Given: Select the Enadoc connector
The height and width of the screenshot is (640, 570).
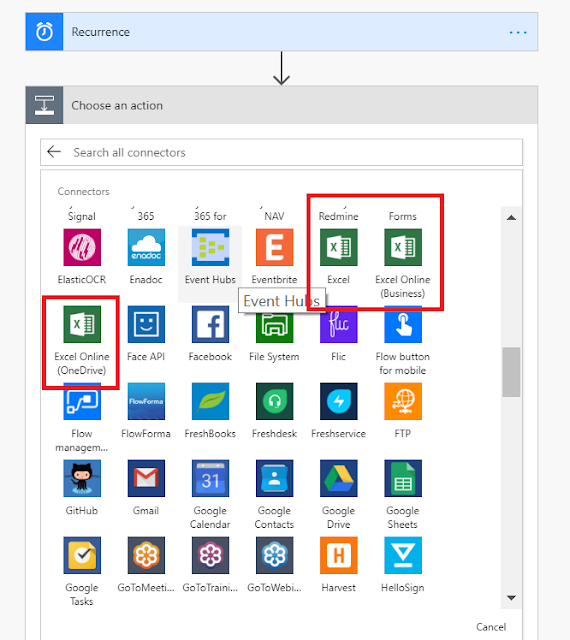Looking at the screenshot, I should point(146,247).
